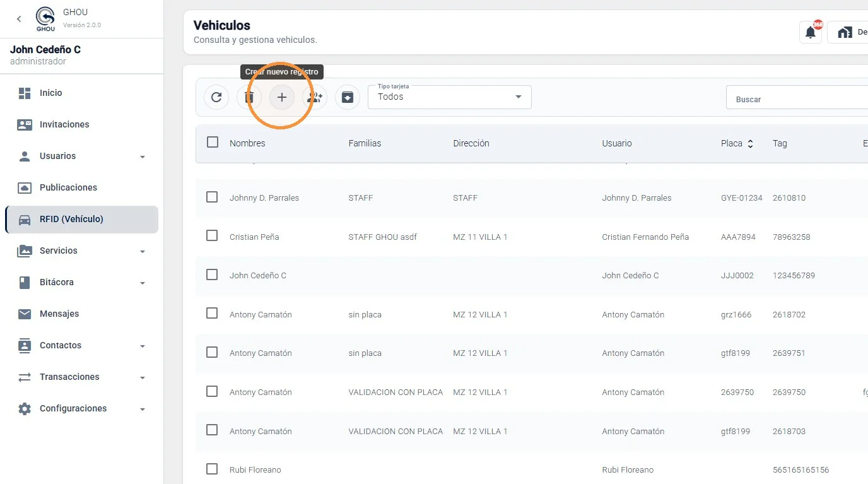
Task: Click the Dirección column header
Action: 471,143
